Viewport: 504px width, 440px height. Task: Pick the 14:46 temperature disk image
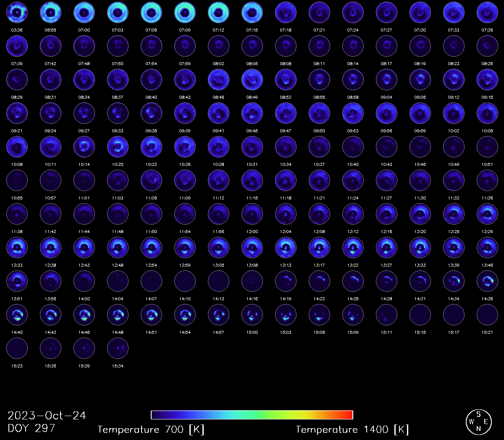(84, 315)
